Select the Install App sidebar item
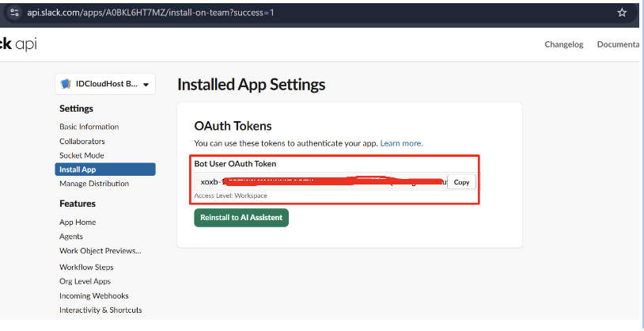The width and height of the screenshot is (644, 331). [105, 169]
